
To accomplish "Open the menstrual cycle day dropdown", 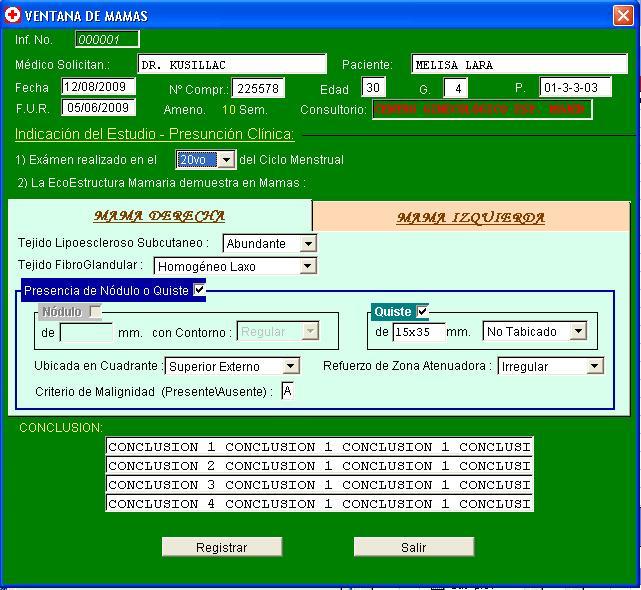I will pyautogui.click(x=226, y=160).
